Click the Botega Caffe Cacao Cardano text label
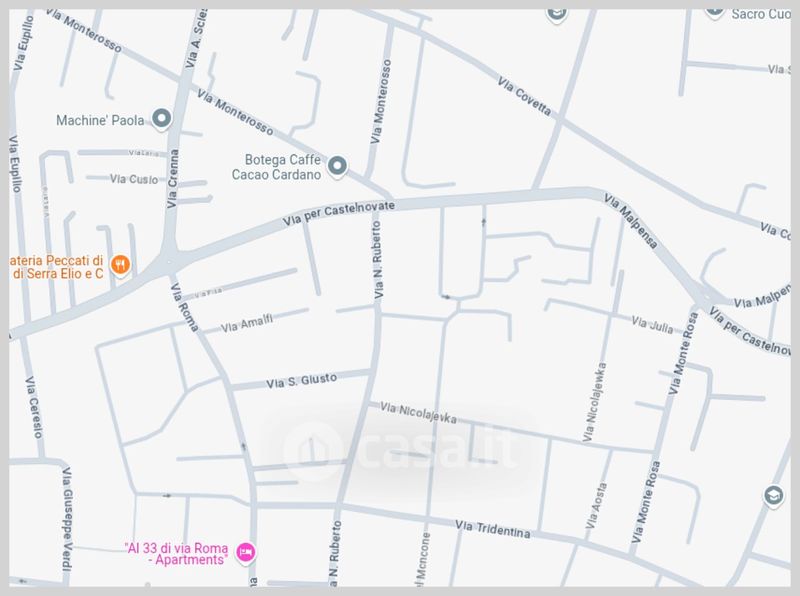The height and width of the screenshot is (596, 800). coord(277,167)
